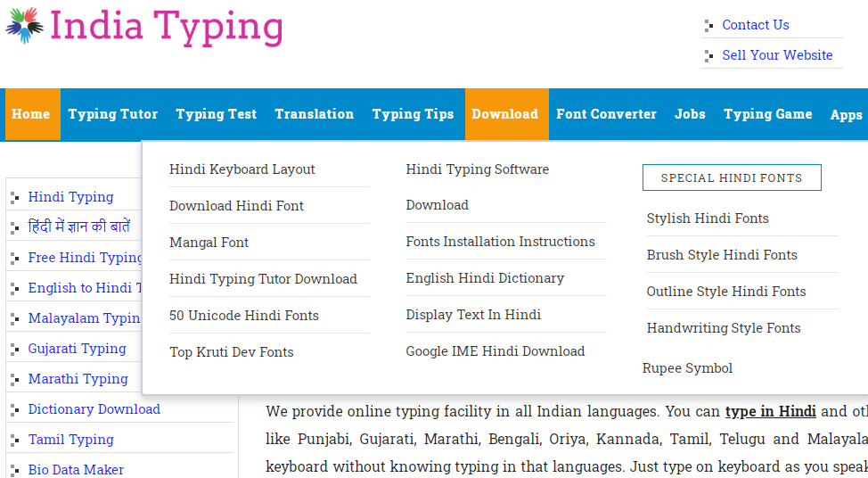Select Translation in the navigation bar
This screenshot has width=868, height=478.
(315, 114)
